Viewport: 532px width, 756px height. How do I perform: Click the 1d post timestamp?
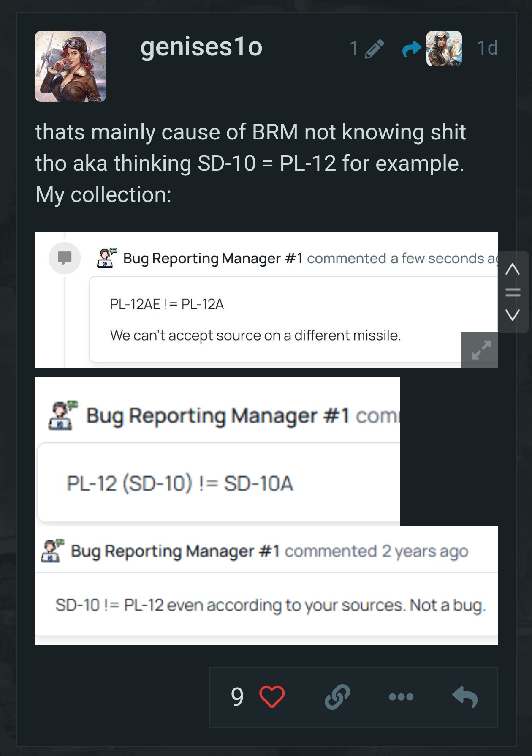pos(487,48)
